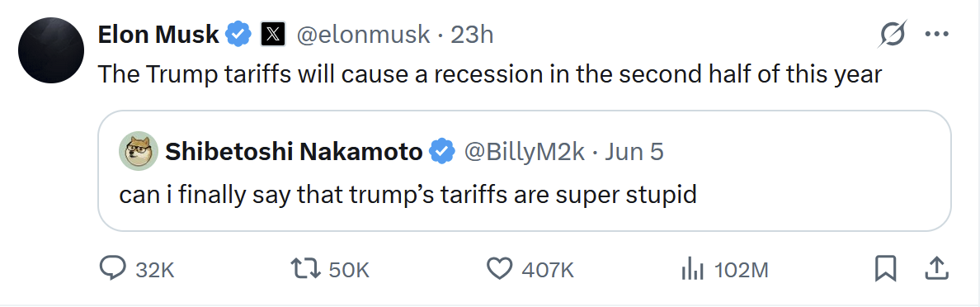Click the X affiliate badge icon
This screenshot has width=980, height=307.
[x=273, y=35]
